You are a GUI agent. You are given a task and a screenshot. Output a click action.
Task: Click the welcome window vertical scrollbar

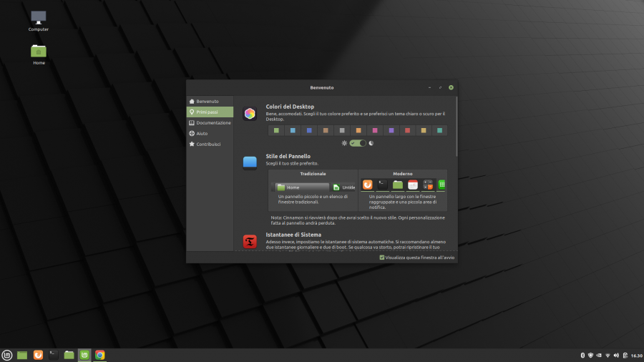tap(457, 127)
